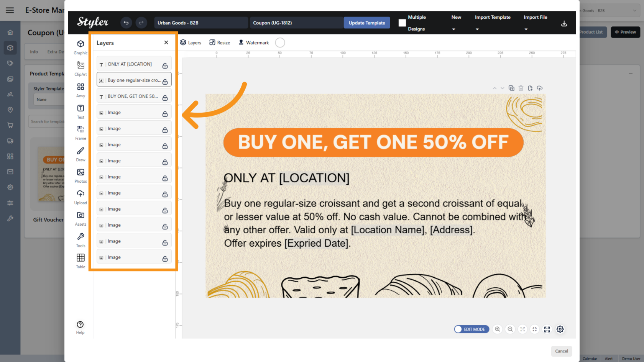
Task: Open the ClipArt library
Action: pos(80,68)
